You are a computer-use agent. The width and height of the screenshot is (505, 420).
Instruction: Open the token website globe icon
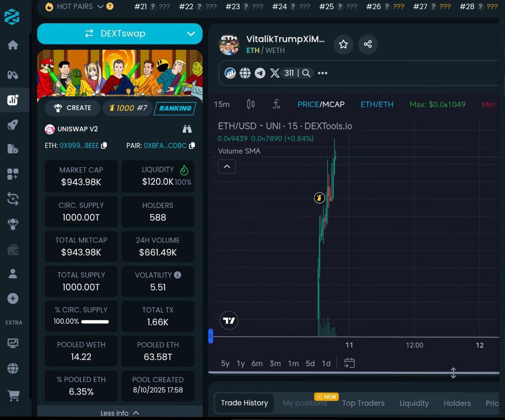point(245,73)
